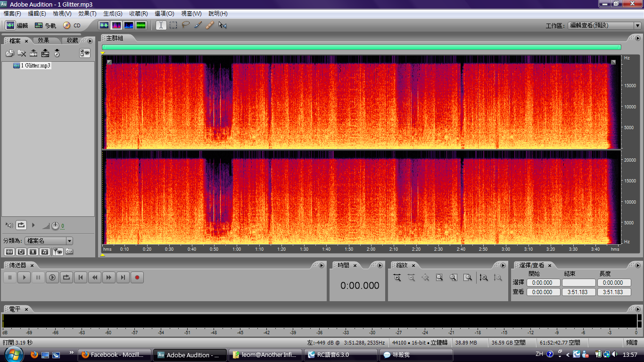This screenshot has height=362, width=644.
Task: Switch to the 收藏 tab
Action: (x=72, y=41)
